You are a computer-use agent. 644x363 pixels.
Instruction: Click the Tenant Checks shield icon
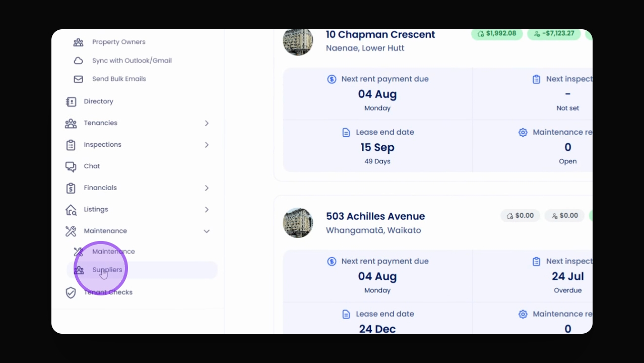71,293
